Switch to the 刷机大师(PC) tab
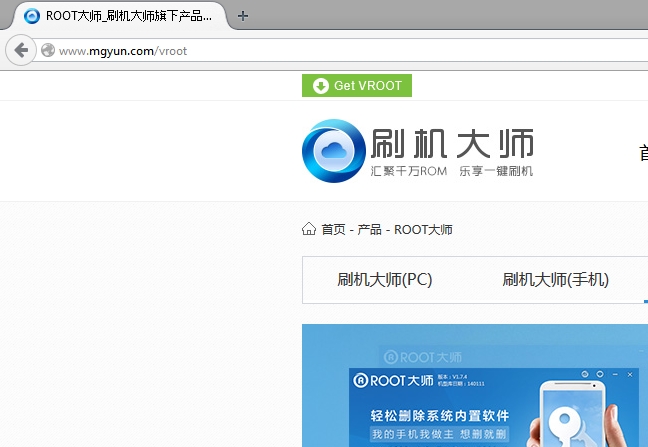 pyautogui.click(x=384, y=280)
